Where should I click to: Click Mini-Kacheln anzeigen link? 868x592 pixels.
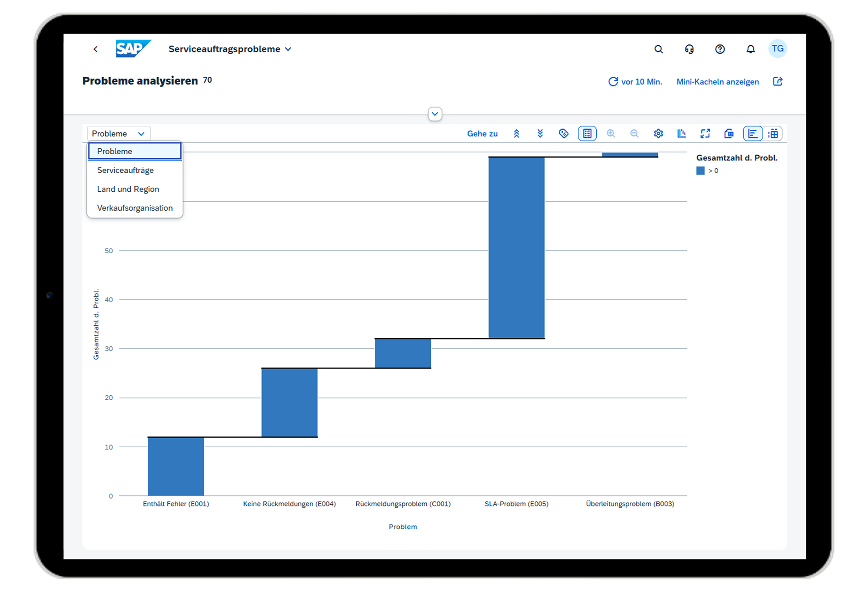717,82
